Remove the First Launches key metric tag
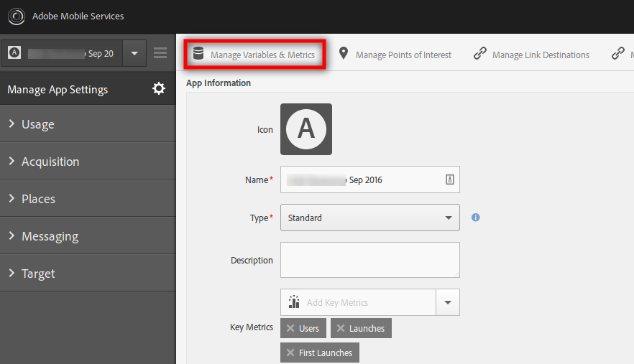Viewport: 634px width, 364px height. pos(290,353)
